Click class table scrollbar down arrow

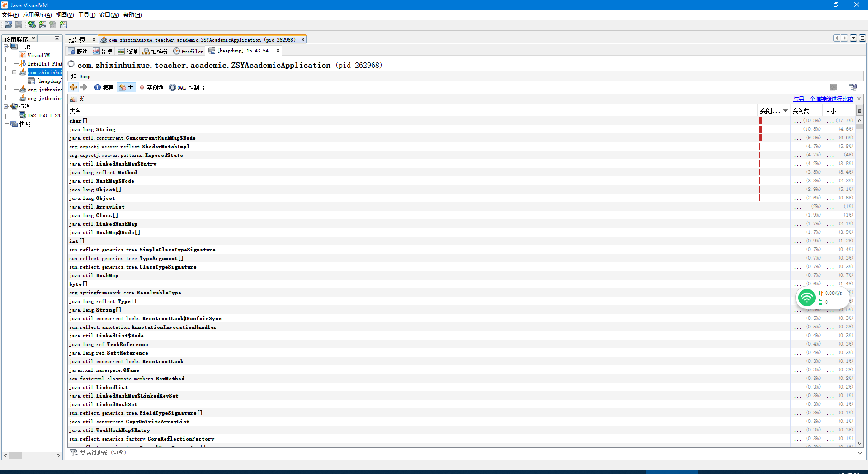tap(859, 444)
